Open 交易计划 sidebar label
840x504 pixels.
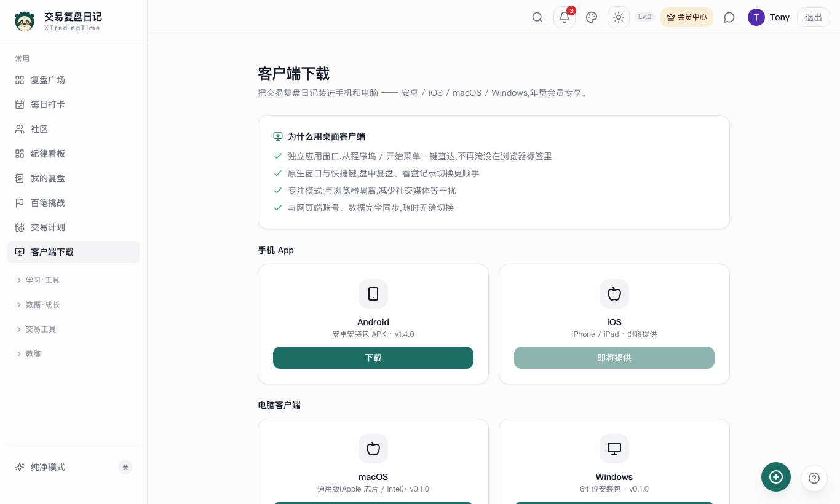pos(48,227)
